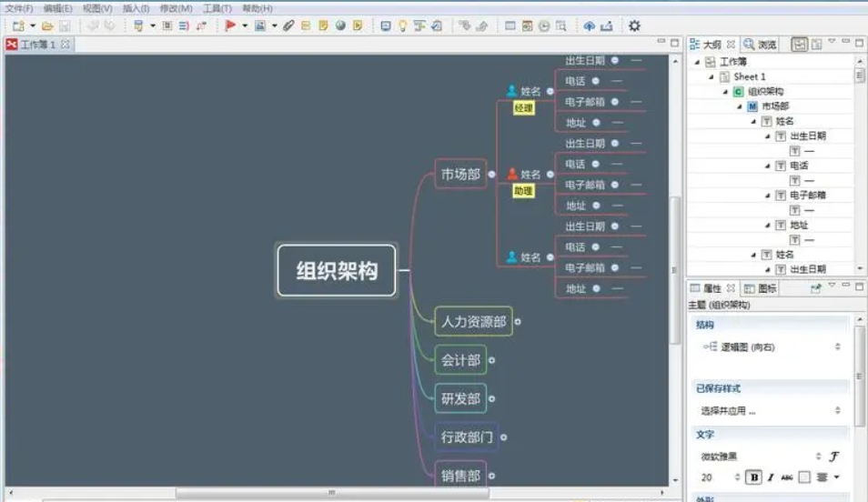Open the dropdown arrow beside Marker flag
The image size is (868, 502).
coord(245,26)
